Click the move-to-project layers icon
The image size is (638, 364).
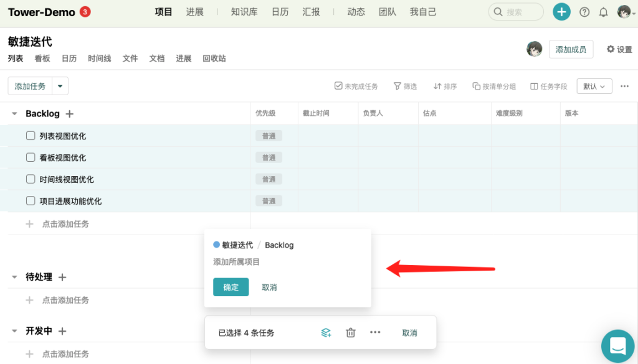[x=326, y=333]
